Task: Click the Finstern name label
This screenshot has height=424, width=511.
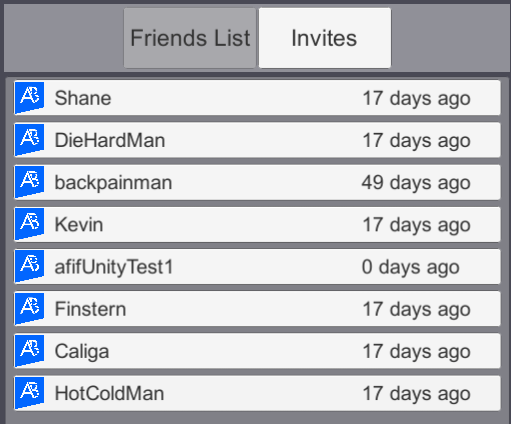Action: pyautogui.click(x=90, y=309)
